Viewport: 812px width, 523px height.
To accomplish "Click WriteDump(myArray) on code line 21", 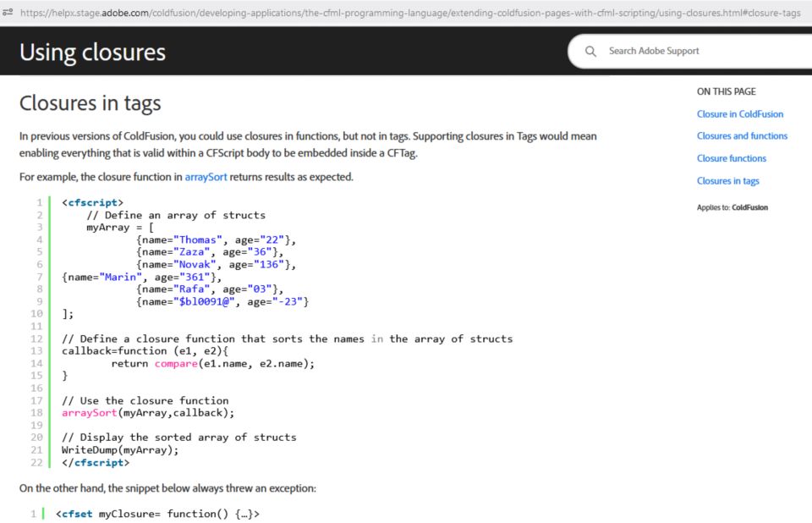I will 119,450.
